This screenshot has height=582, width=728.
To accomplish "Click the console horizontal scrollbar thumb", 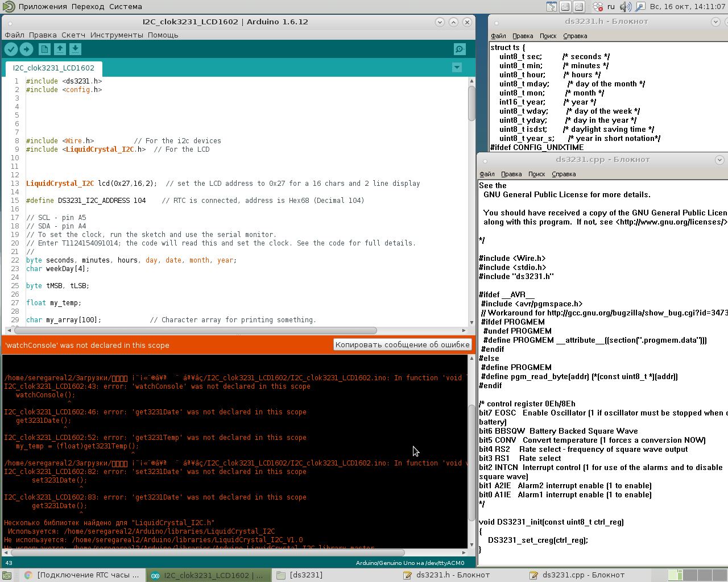I will (x=208, y=552).
